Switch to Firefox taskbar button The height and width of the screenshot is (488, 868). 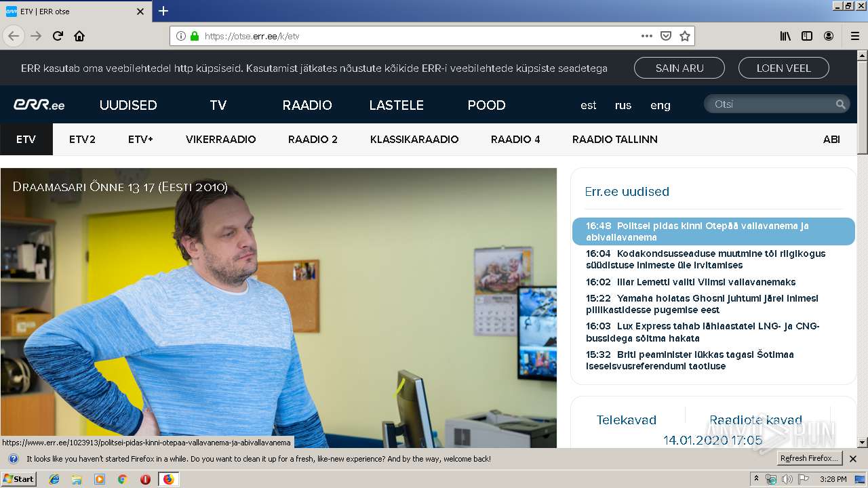click(168, 479)
